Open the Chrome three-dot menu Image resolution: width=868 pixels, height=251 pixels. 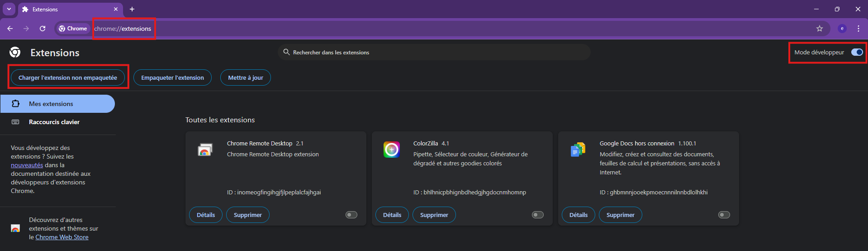[858, 29]
